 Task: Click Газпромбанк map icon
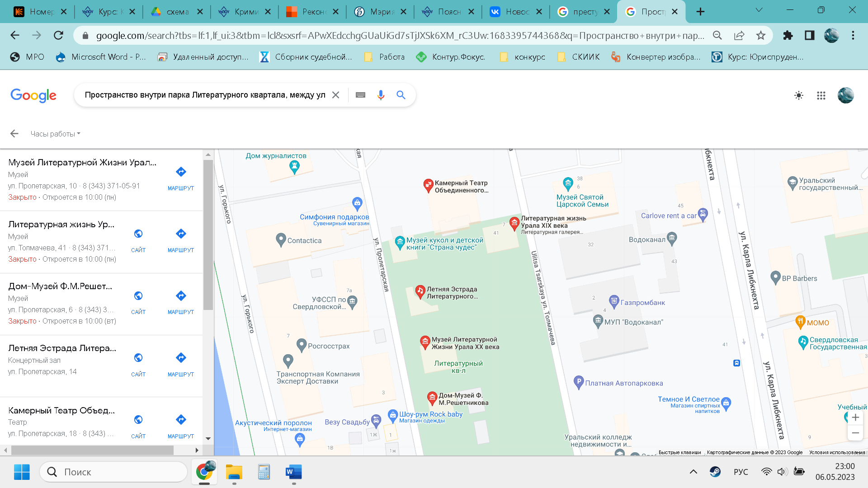tap(614, 301)
